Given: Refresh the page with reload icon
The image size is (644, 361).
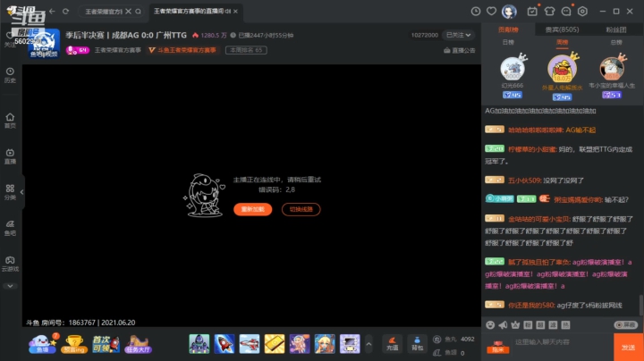Looking at the screenshot, I should point(65,11).
